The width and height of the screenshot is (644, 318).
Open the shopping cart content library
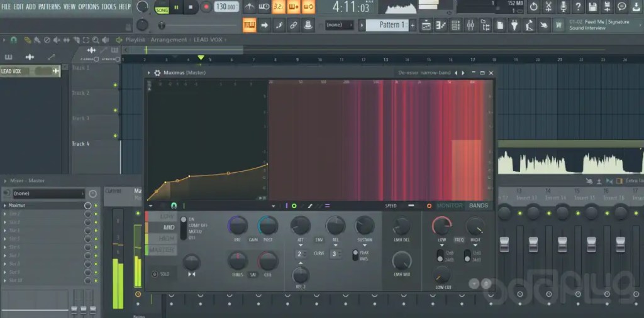pos(558,25)
